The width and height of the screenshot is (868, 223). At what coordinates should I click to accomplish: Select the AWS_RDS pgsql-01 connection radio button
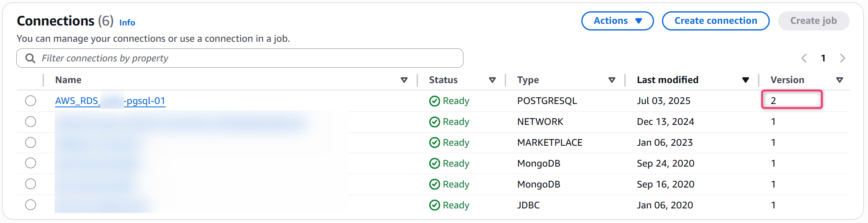coord(31,101)
